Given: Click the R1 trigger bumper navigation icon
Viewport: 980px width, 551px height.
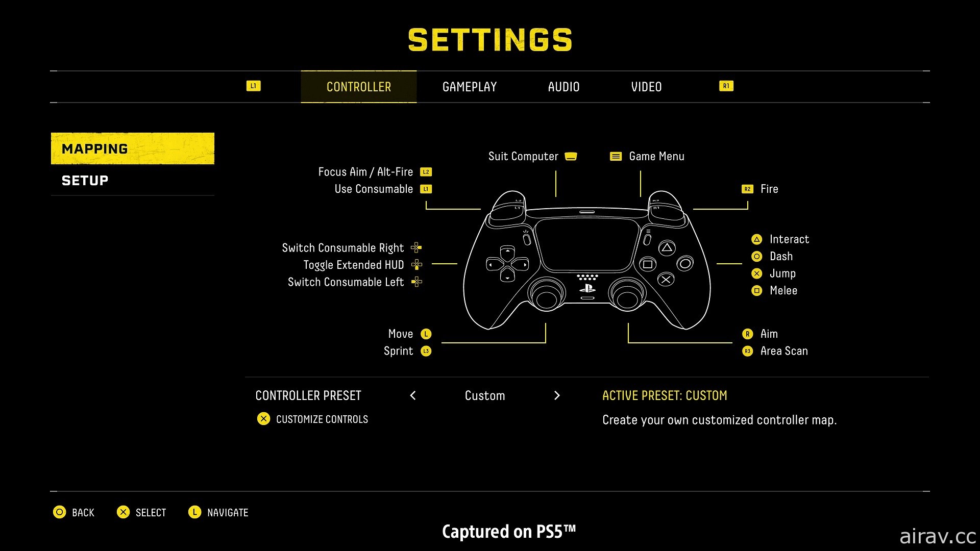Looking at the screenshot, I should [726, 86].
